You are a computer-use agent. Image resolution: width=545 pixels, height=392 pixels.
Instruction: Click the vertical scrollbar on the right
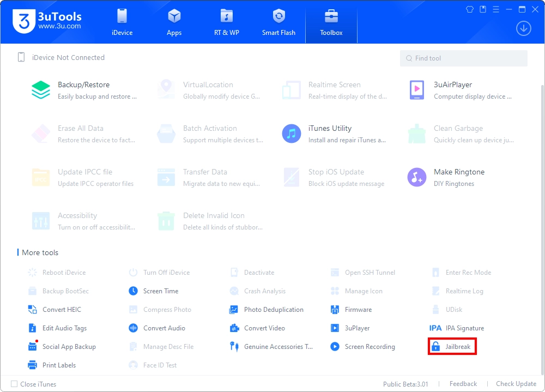(542, 230)
